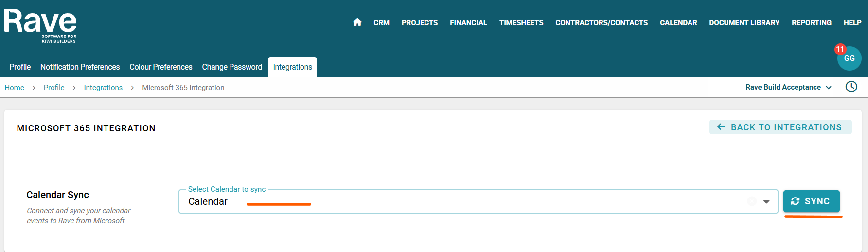Expand the Rave Build Acceptance company dropdown
The height and width of the screenshot is (252, 868).
coord(788,87)
